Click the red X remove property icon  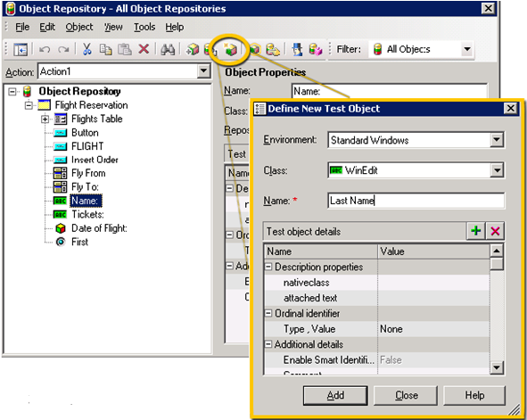coord(495,231)
